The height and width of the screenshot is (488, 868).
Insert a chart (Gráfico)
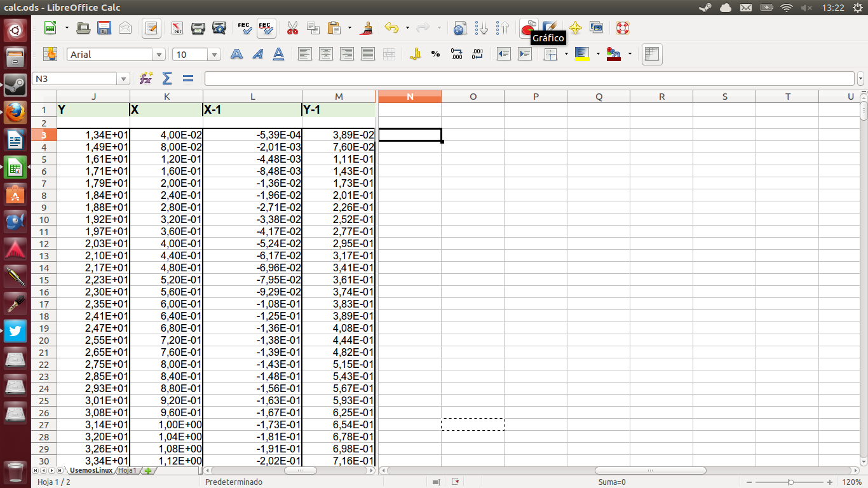528,28
